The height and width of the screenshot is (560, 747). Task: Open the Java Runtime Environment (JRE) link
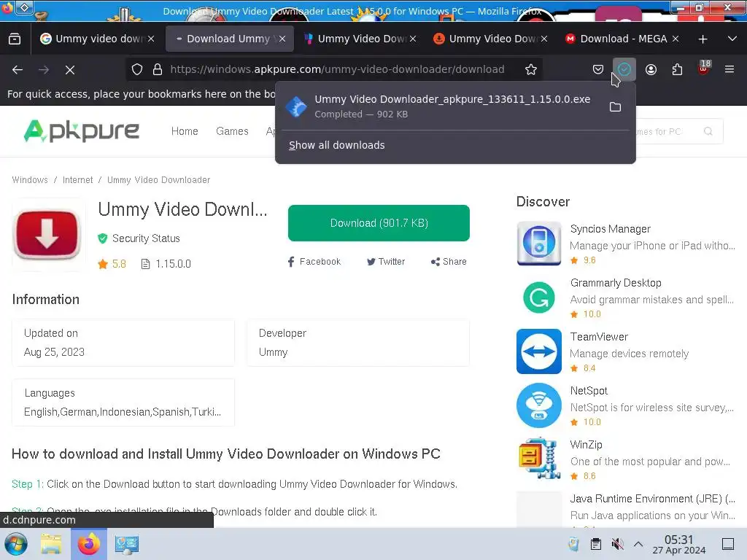(653, 499)
